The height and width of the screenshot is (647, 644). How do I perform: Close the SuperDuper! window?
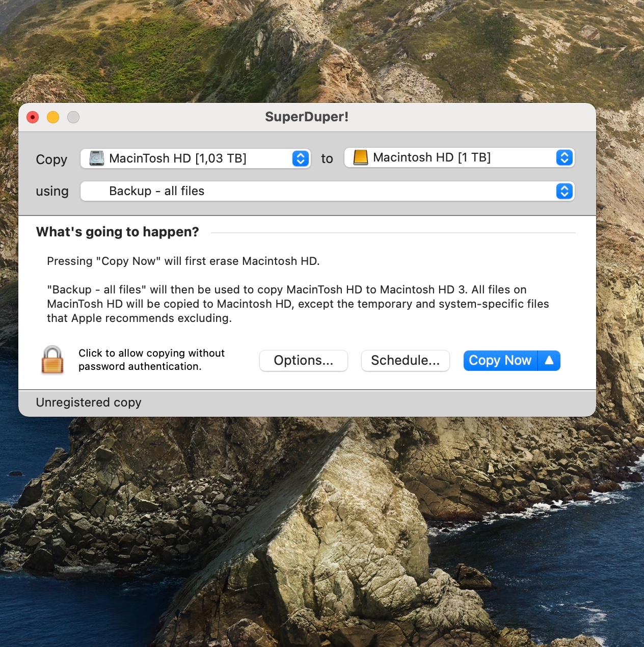33,117
